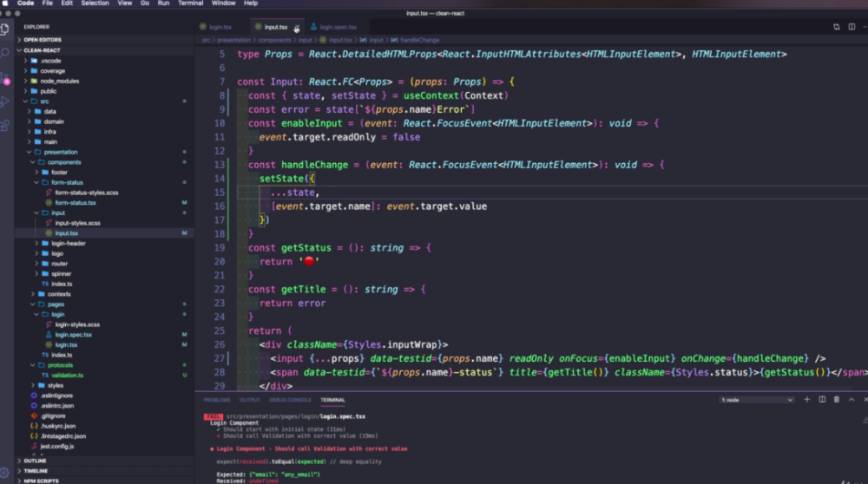Click the Open Changes icon in editor toolbar
This screenshot has height=484, width=868.
[x=837, y=27]
